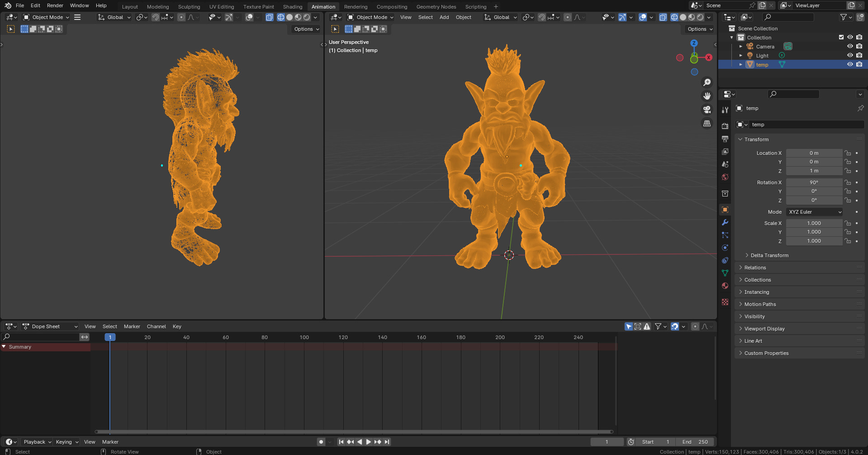Jump to the previous keyframe
The width and height of the screenshot is (868, 455).
click(x=351, y=442)
